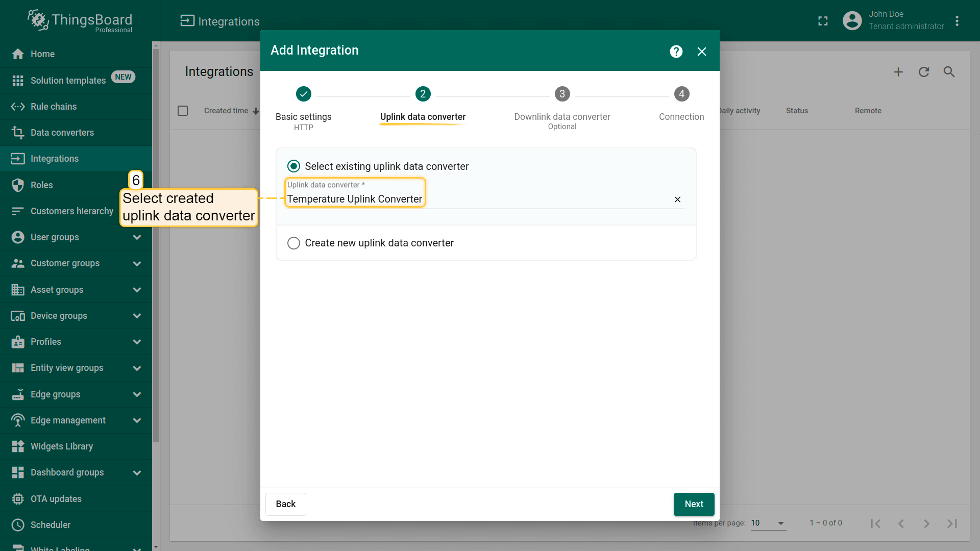Go to Rule chains icon
Image resolution: width=980 pixels, height=551 pixels.
(18, 107)
